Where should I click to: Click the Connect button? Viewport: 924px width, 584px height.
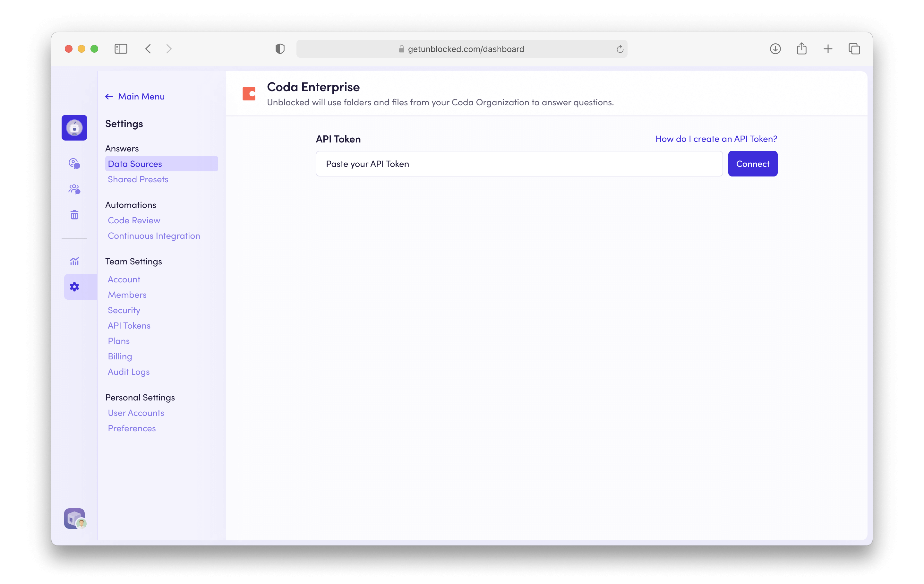coord(752,164)
